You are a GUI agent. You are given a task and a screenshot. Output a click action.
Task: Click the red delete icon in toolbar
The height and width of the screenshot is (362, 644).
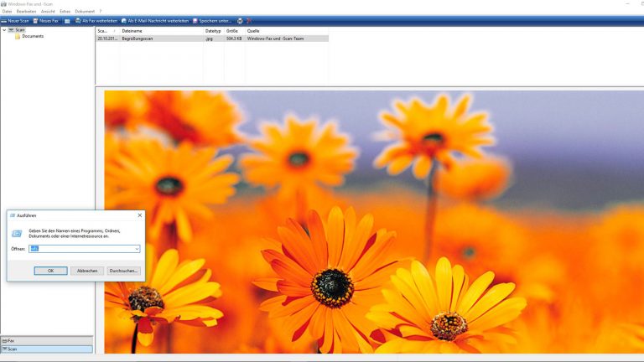248,21
